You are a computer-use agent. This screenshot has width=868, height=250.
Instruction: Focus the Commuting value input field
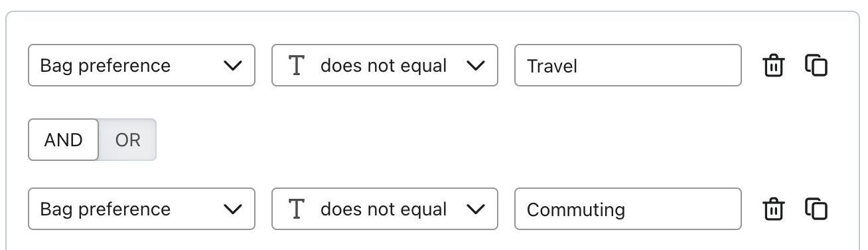pos(628,209)
